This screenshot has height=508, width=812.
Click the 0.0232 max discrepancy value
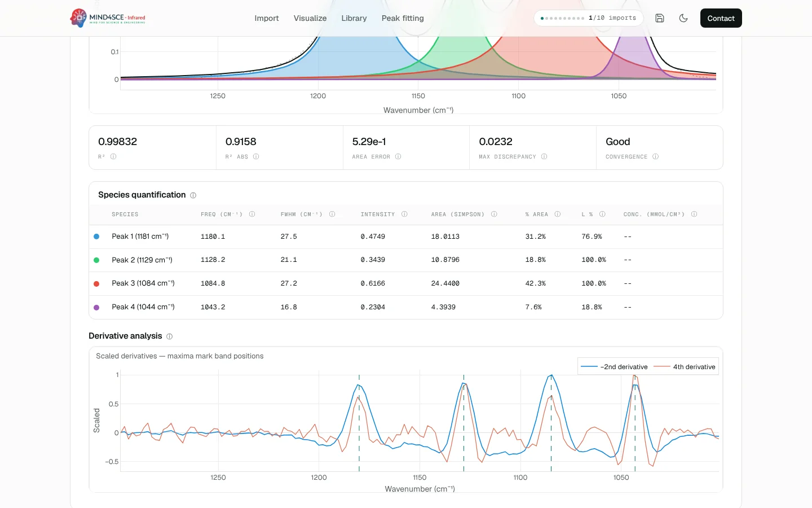(496, 142)
